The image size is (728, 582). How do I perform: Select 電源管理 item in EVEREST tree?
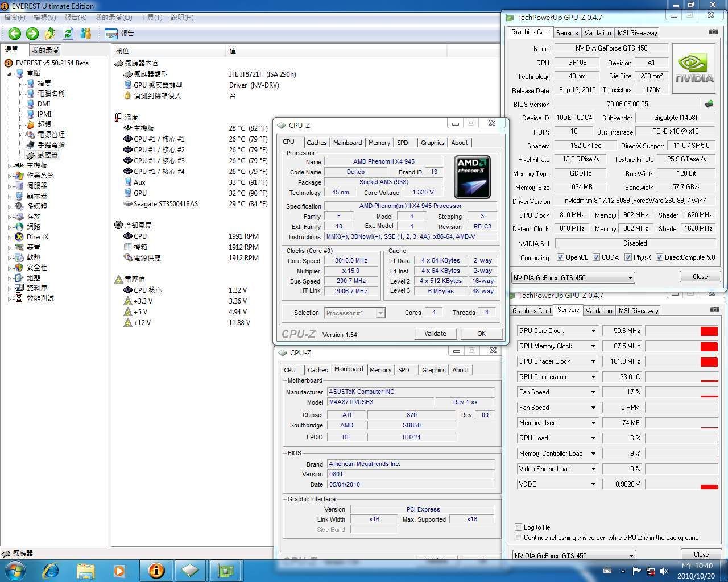[51, 134]
